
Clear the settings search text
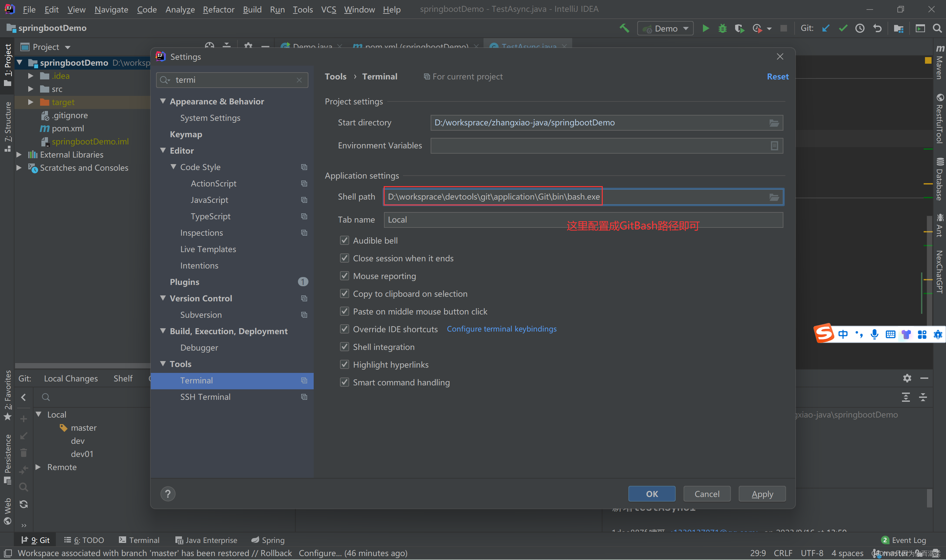tap(299, 80)
